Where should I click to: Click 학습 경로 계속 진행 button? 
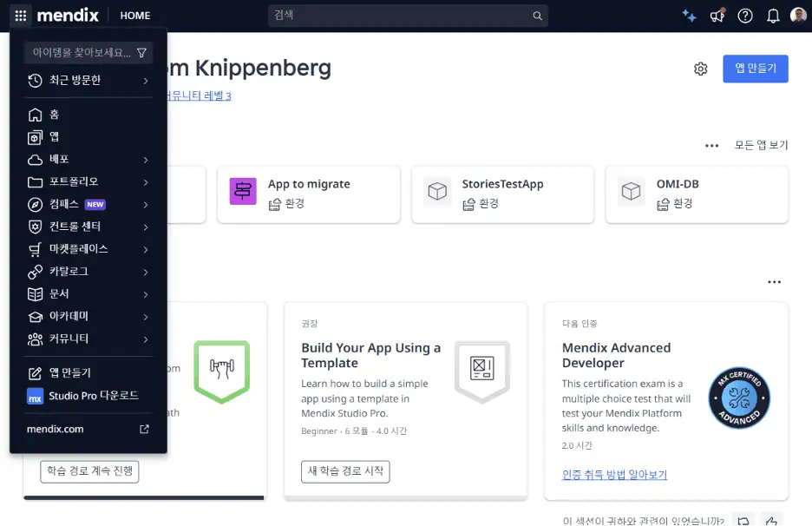(x=89, y=471)
